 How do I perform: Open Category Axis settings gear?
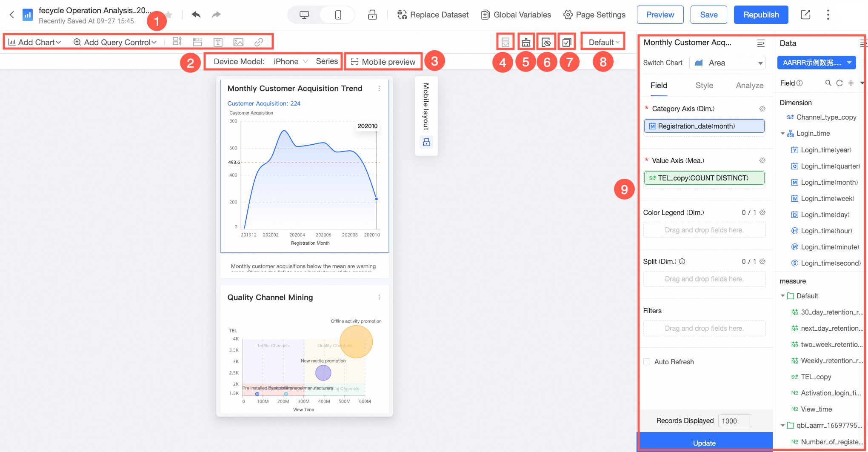762,109
